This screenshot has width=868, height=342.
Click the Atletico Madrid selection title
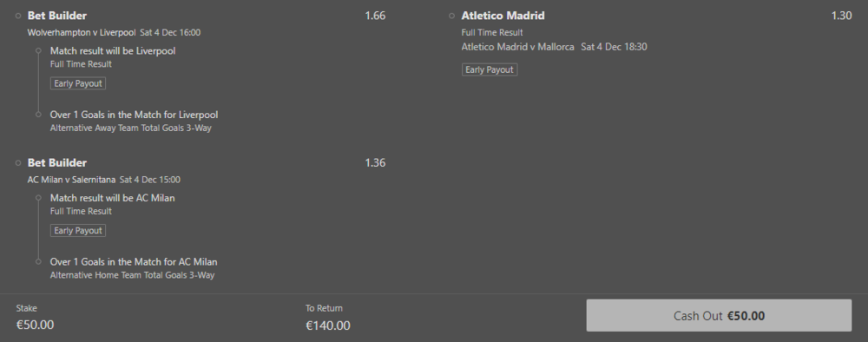point(503,16)
